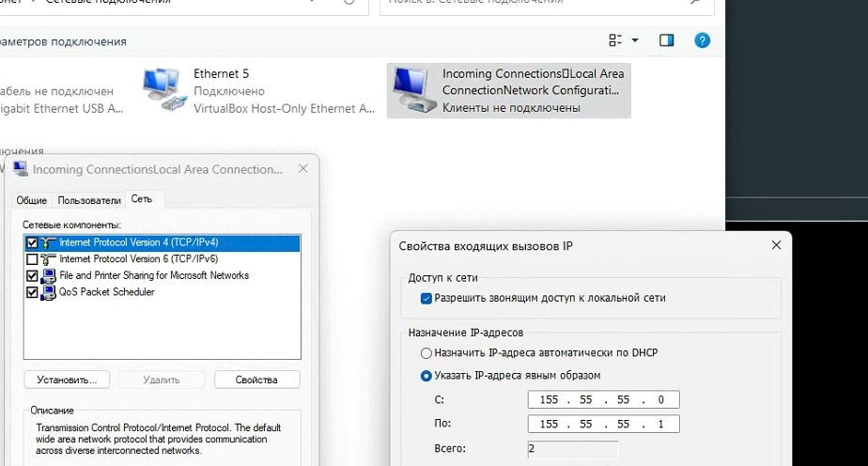Click the 'Кабель не подключен' adapter entry
This screenshot has height=466, width=868.
coord(56,91)
